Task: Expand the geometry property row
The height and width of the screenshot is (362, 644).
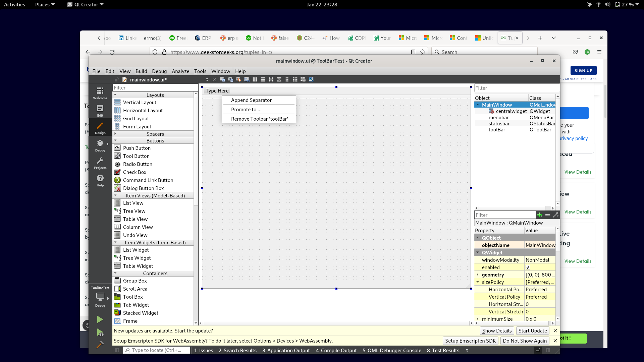Action: pos(478,275)
